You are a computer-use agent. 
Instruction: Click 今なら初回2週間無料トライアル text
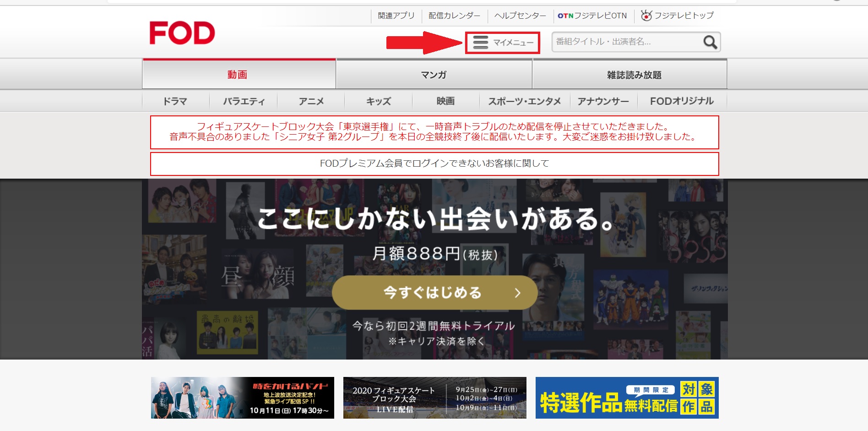pyautogui.click(x=434, y=326)
